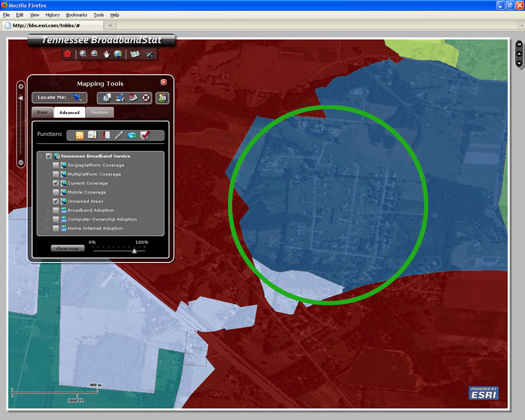525x420 pixels.
Task: Click the down arrow on right control
Action: [x=519, y=63]
